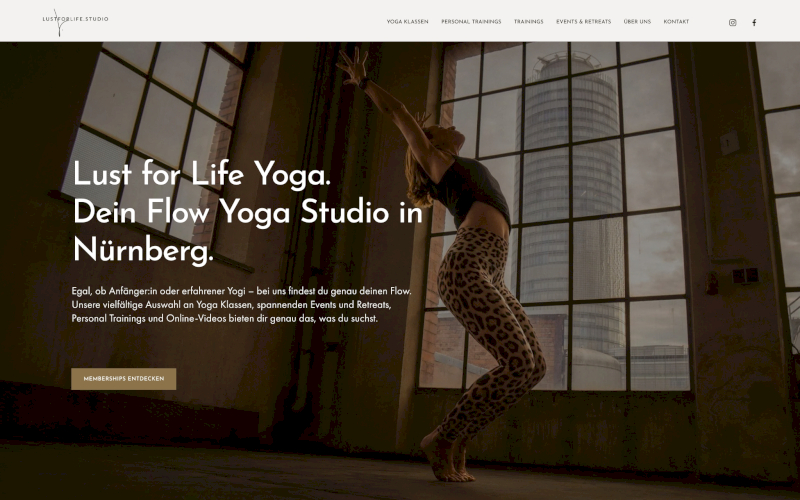The width and height of the screenshot is (800, 500).
Task: Open the Yoga Klassen menu item
Action: [x=407, y=22]
